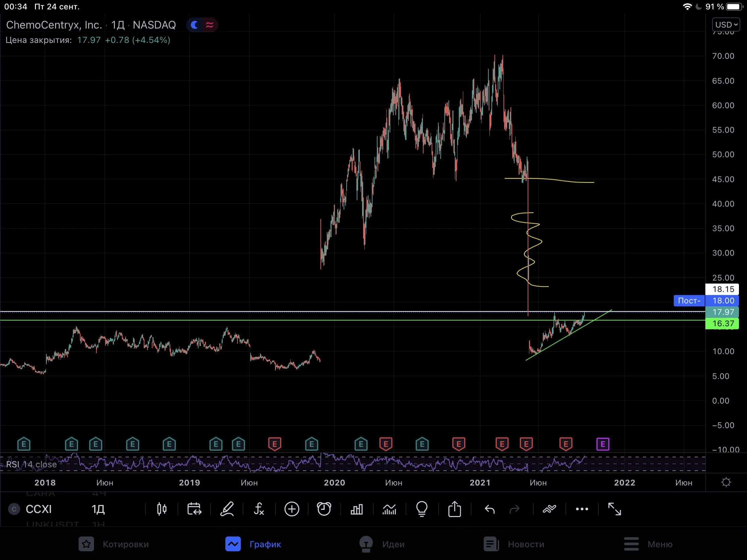747x560 pixels.
Task: Toggle the pink wavy indicator badge
Action: point(210,25)
